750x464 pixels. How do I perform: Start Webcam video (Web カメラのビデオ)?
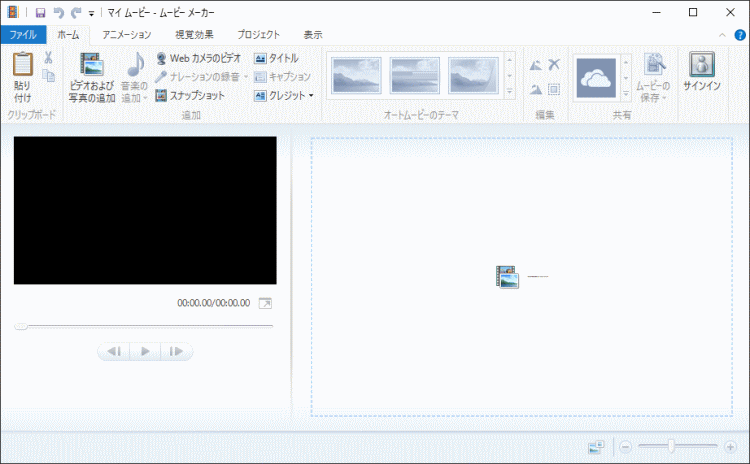click(199, 58)
